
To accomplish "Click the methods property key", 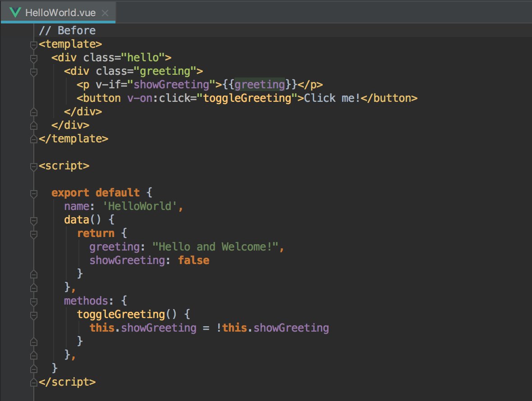I will [x=86, y=301].
